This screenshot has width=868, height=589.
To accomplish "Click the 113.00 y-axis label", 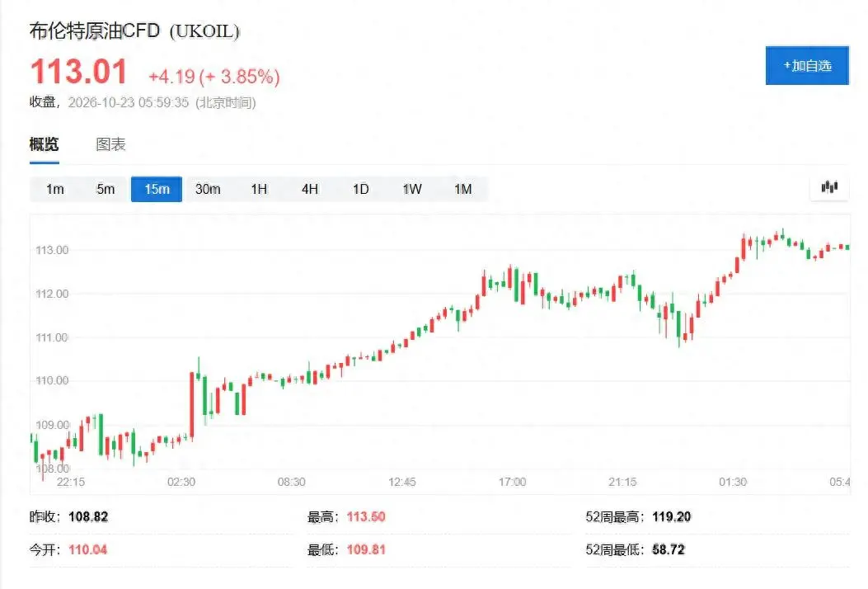I will tap(52, 250).
